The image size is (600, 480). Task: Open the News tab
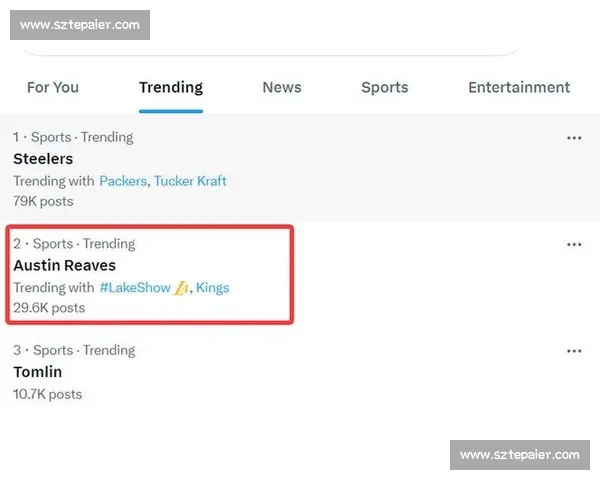(281, 88)
